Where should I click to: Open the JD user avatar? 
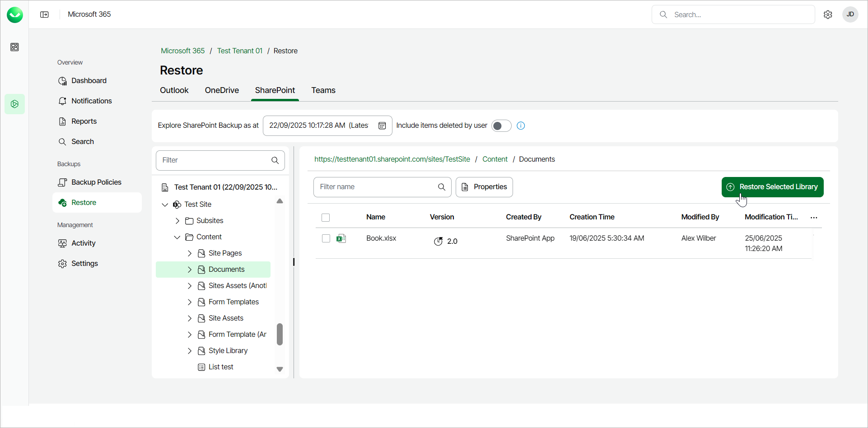point(850,14)
